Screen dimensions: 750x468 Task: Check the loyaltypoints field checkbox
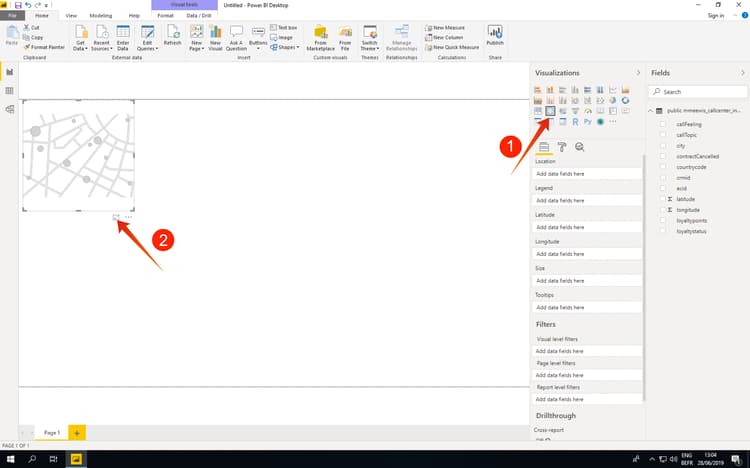coord(663,221)
